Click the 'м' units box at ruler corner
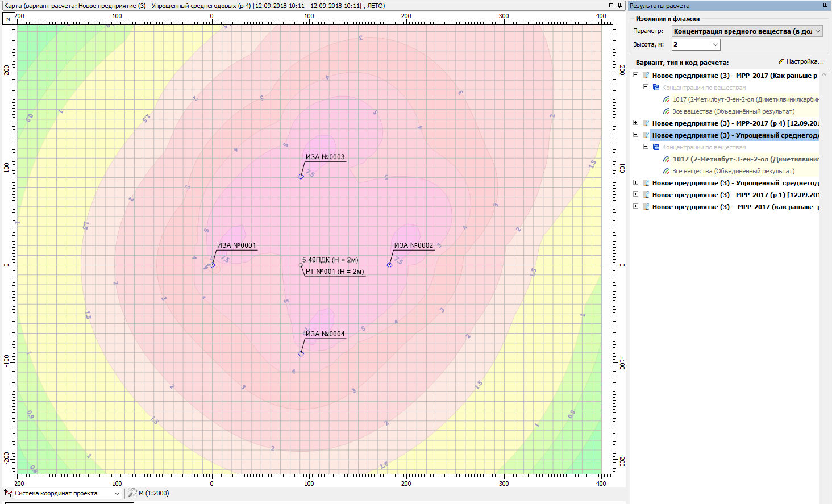Viewport: 832px width, 504px height. click(8, 19)
